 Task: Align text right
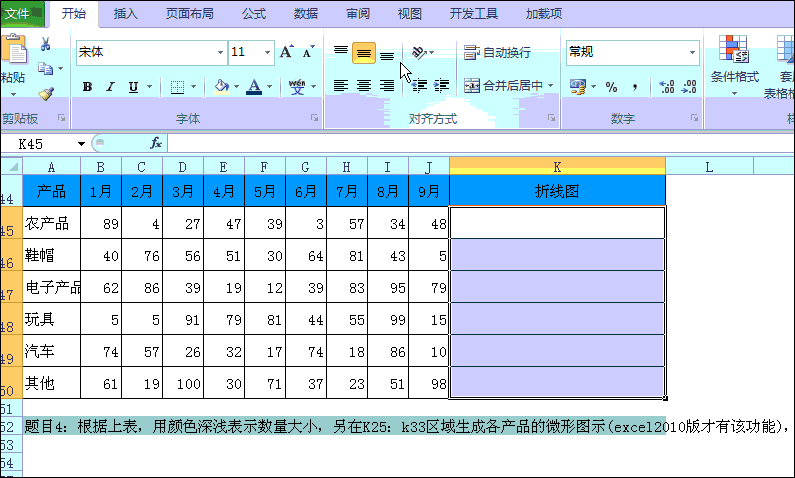tap(387, 86)
